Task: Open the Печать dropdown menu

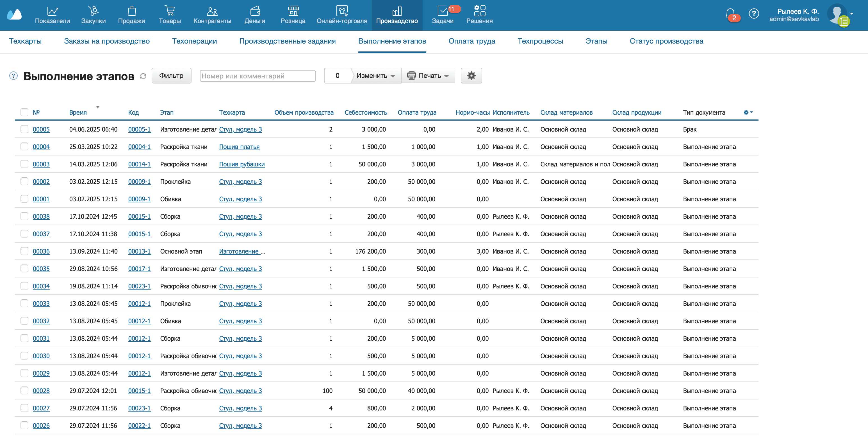Action: click(x=428, y=76)
